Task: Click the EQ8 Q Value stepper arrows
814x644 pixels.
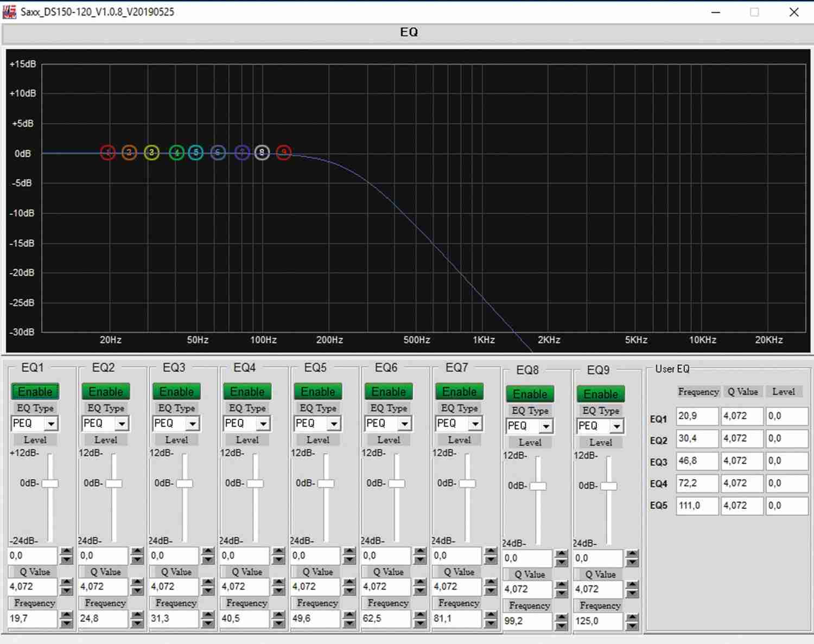Action: 561,590
